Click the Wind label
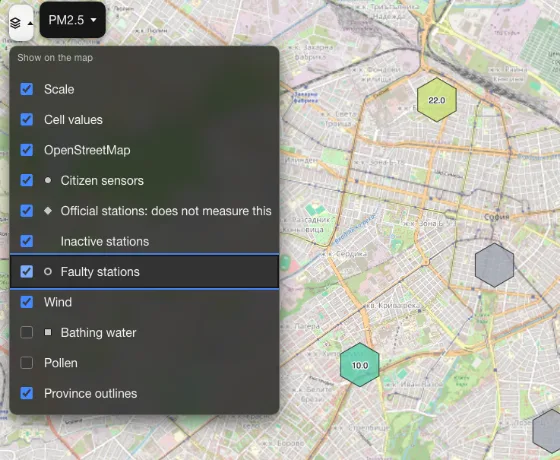The width and height of the screenshot is (560, 460). point(58,302)
